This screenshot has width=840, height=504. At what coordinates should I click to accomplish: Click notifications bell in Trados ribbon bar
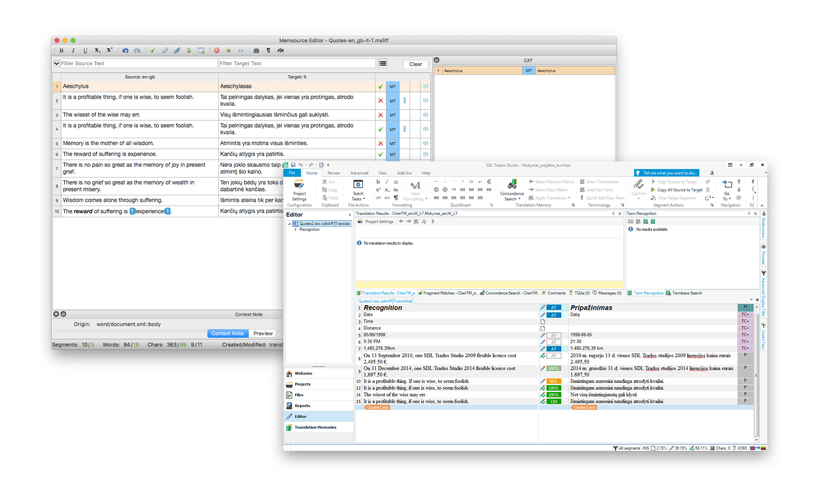[712, 173]
